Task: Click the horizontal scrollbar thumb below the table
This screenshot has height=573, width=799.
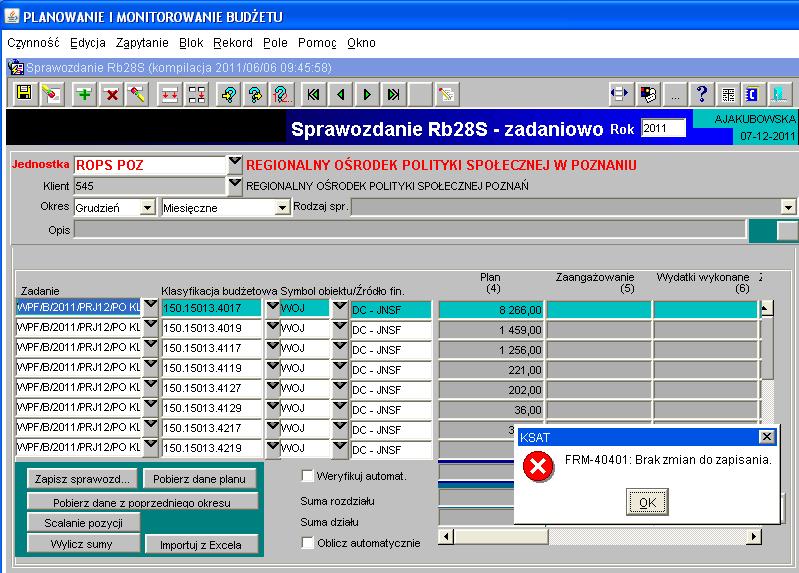Action: coord(501,536)
